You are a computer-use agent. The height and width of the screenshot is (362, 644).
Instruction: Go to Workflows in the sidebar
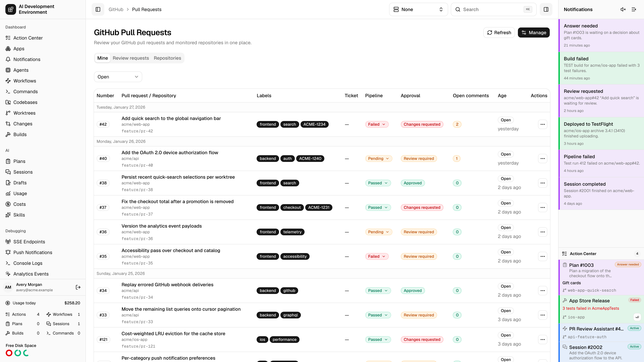click(x=43, y=81)
